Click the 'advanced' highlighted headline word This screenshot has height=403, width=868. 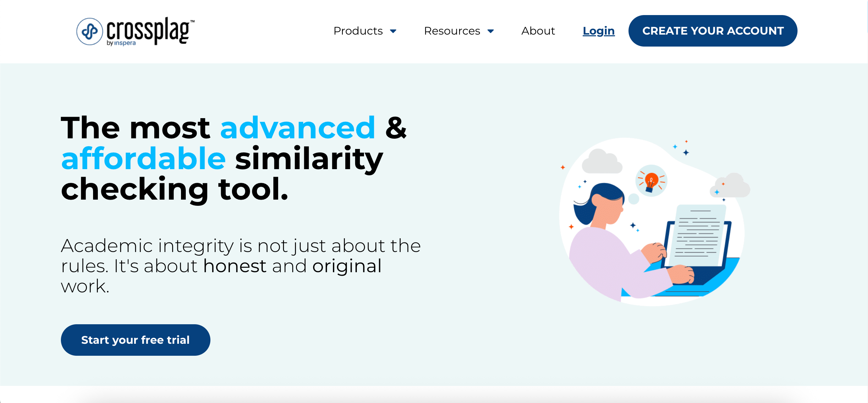pos(298,128)
